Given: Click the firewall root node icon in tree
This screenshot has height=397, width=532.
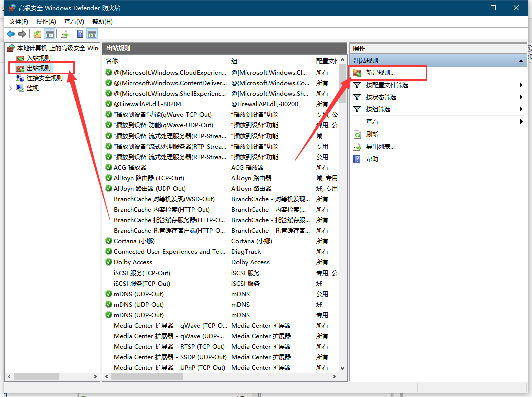Looking at the screenshot, I should click(11, 48).
